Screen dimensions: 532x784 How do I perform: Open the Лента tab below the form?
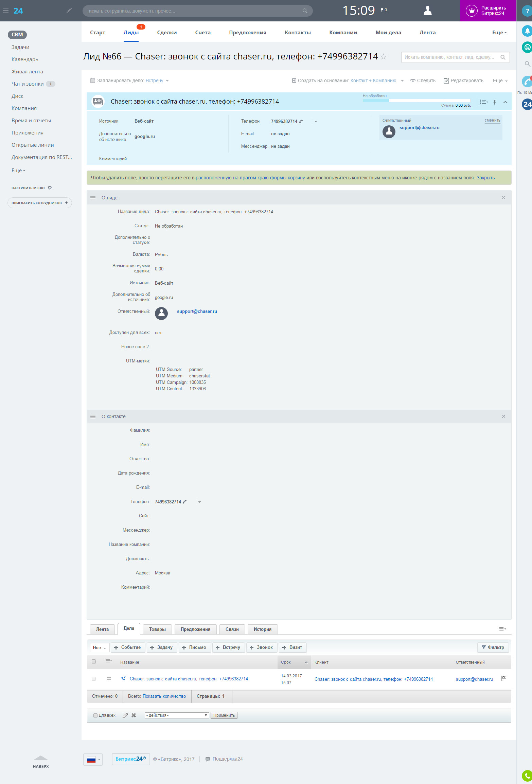pos(102,629)
